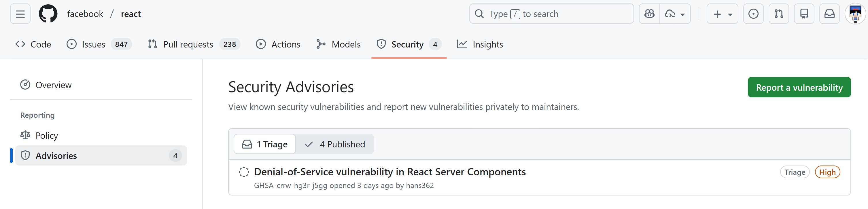Open the hamburger navigation menu

tap(20, 14)
